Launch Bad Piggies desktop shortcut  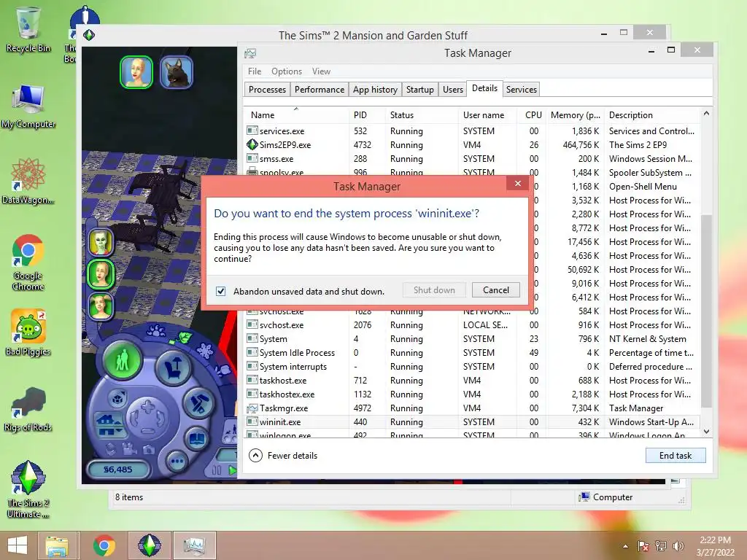point(28,332)
